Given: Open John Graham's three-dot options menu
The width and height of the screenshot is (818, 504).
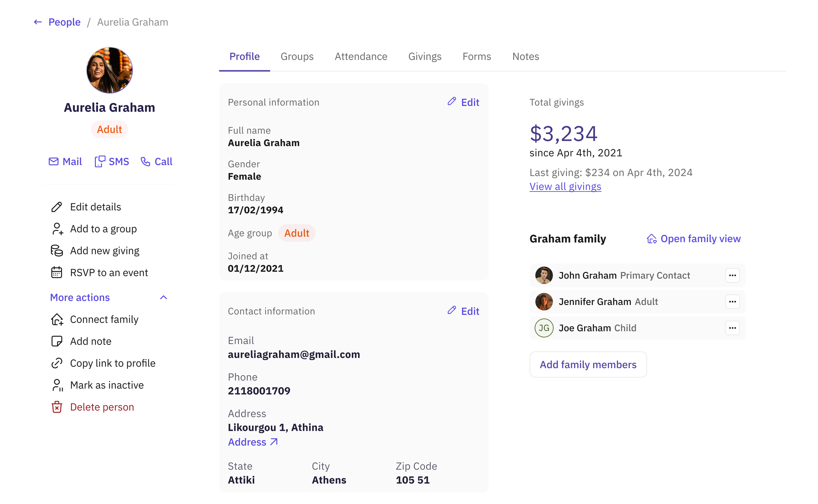Looking at the screenshot, I should pyautogui.click(x=732, y=275).
